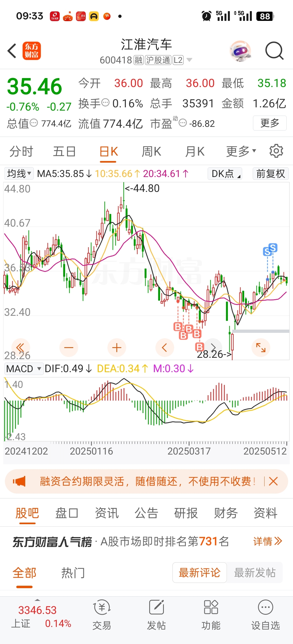Open the MACD indicator dropdown
This screenshot has width=293, height=644.
[24, 369]
